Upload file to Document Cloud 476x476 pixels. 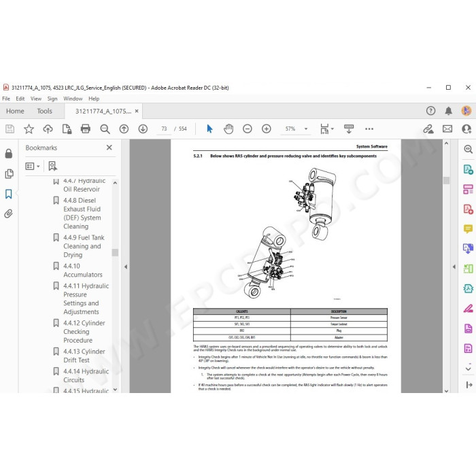pos(48,129)
